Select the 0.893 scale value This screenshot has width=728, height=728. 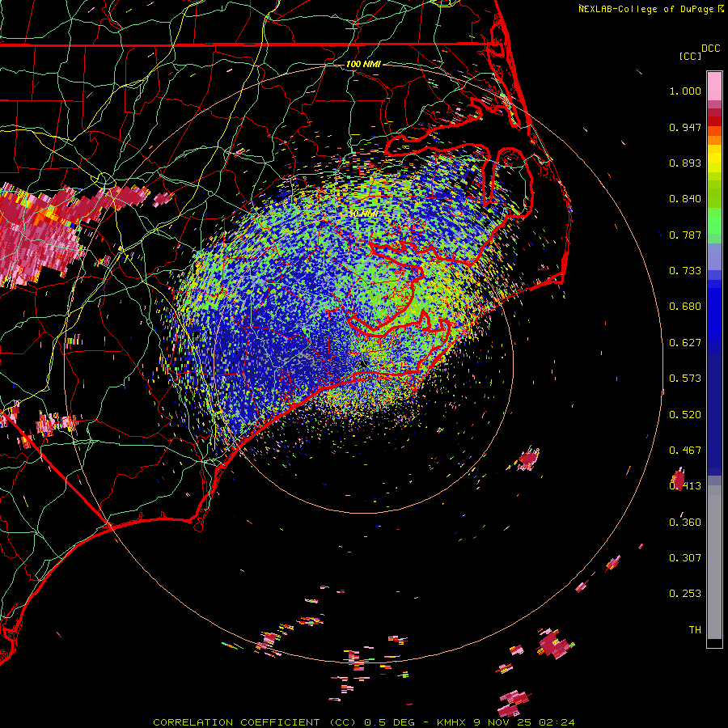685,163
